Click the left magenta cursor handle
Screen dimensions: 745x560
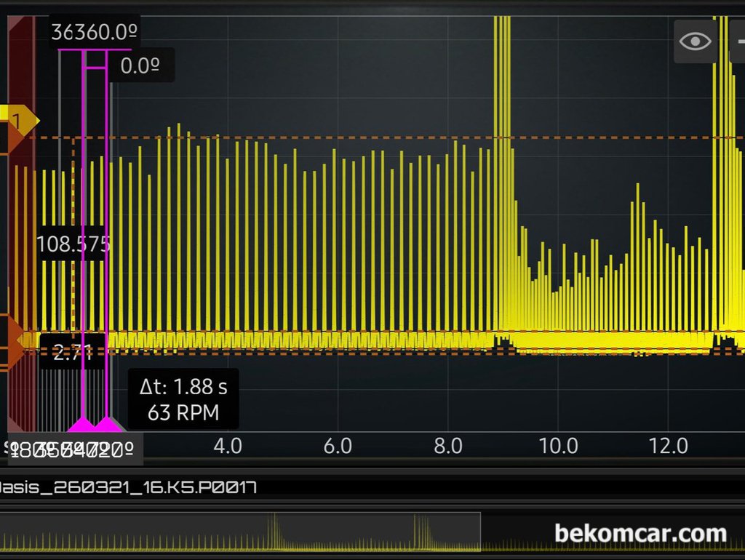tap(81, 425)
